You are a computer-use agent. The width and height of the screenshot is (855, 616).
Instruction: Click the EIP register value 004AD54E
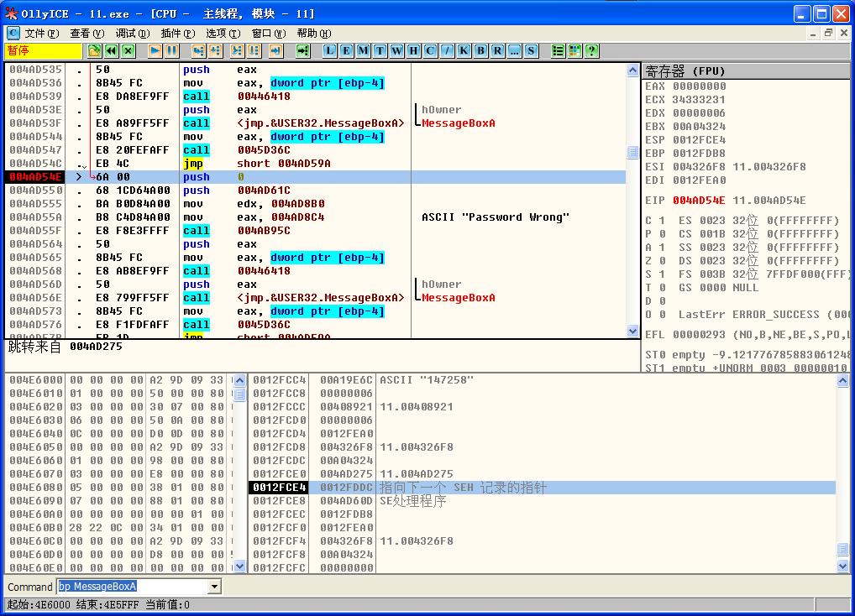pyautogui.click(x=699, y=201)
